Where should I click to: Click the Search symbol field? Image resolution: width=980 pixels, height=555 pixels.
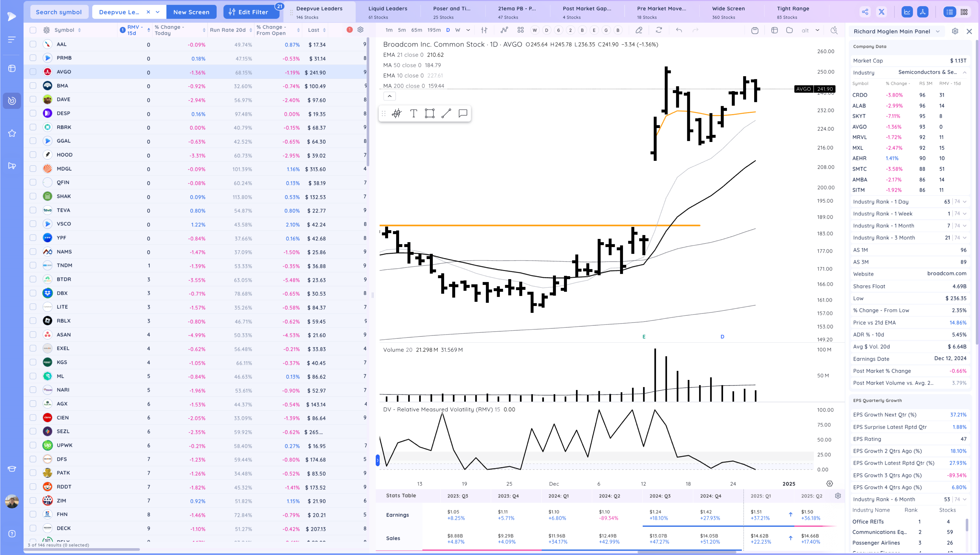tap(59, 12)
